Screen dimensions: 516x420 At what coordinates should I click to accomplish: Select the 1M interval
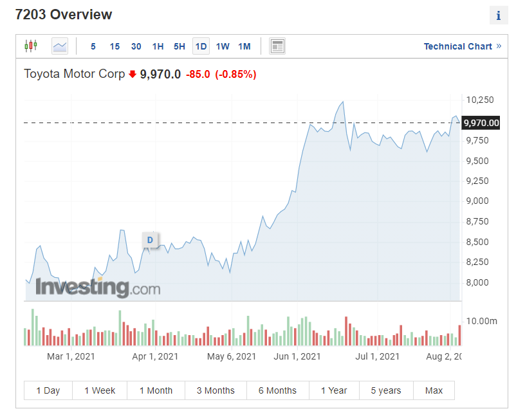[x=244, y=46]
